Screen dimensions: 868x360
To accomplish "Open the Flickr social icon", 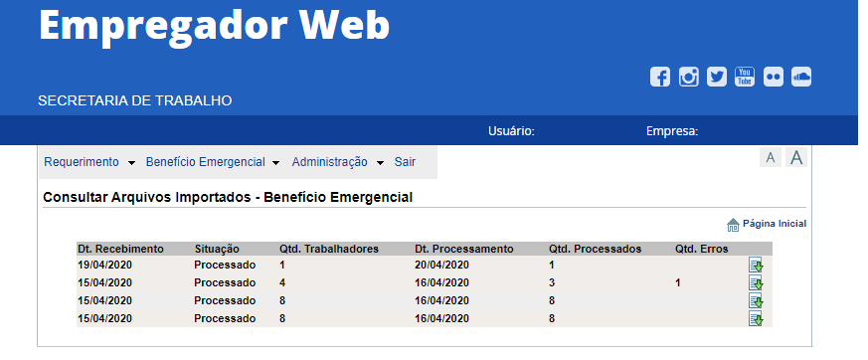I will point(774,77).
